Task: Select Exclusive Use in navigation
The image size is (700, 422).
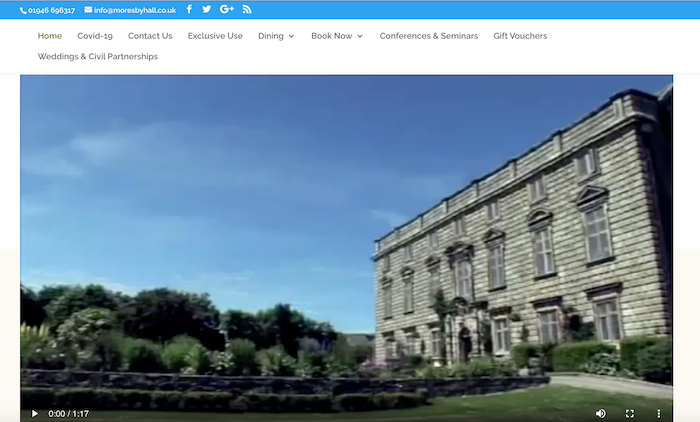Action: tap(215, 36)
